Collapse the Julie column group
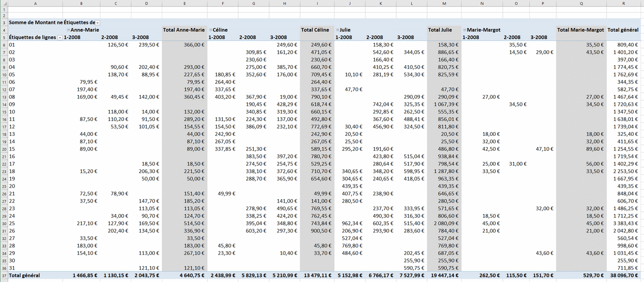This screenshot has height=282, width=644. coord(337,30)
